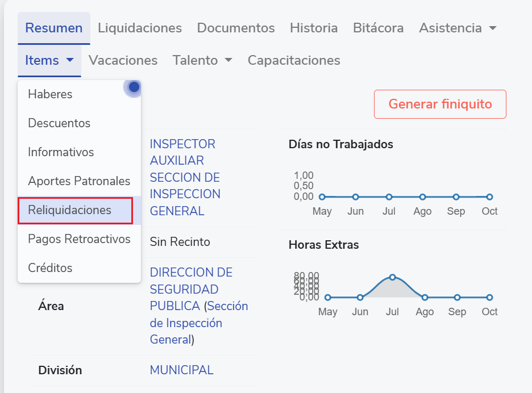Choose Descuentos in the Items menu
The image size is (532, 393).
click(x=59, y=123)
